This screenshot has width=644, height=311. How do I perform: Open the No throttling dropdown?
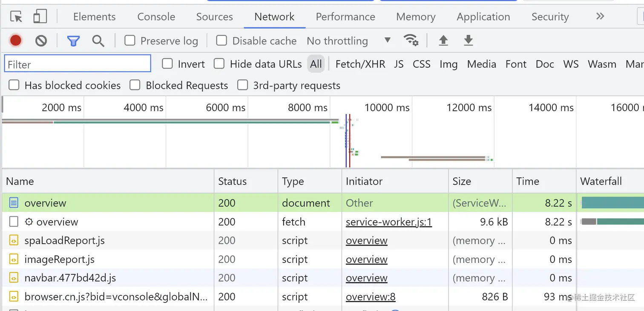(x=348, y=41)
